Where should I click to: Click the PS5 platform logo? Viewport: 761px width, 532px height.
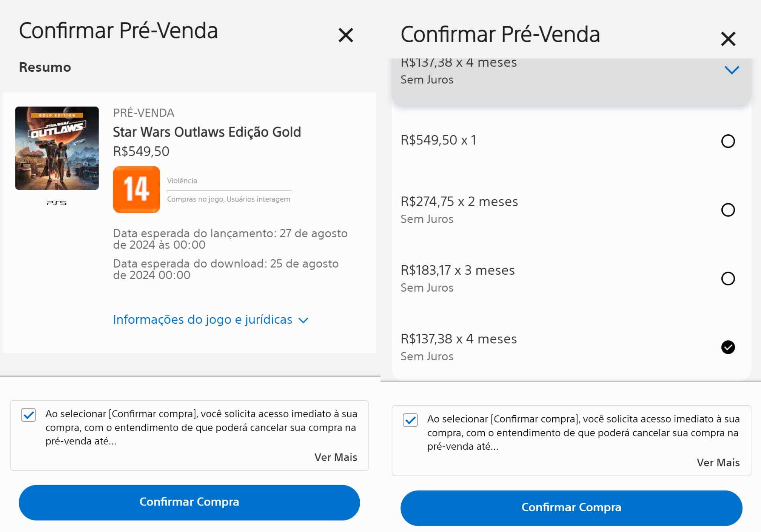coord(57,203)
